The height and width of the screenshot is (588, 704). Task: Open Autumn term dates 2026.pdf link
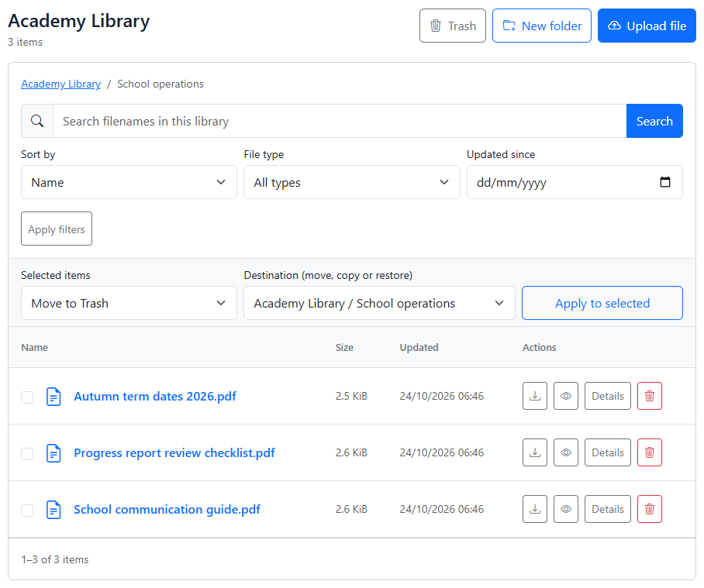(155, 397)
